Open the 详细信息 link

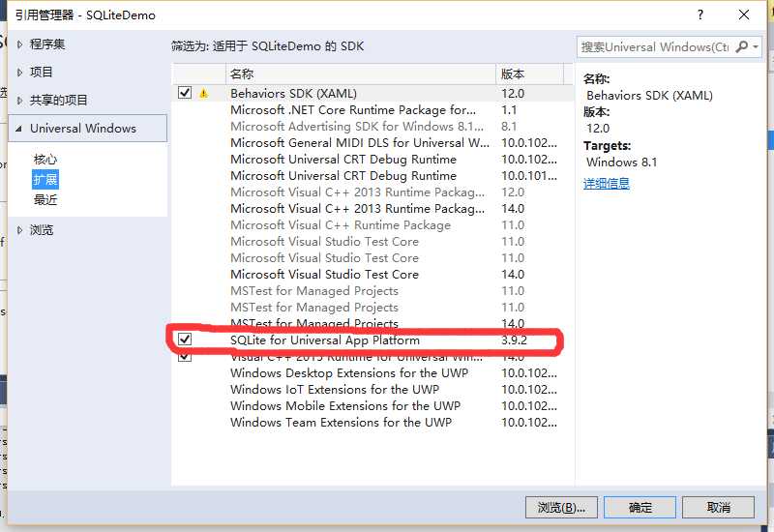(607, 184)
